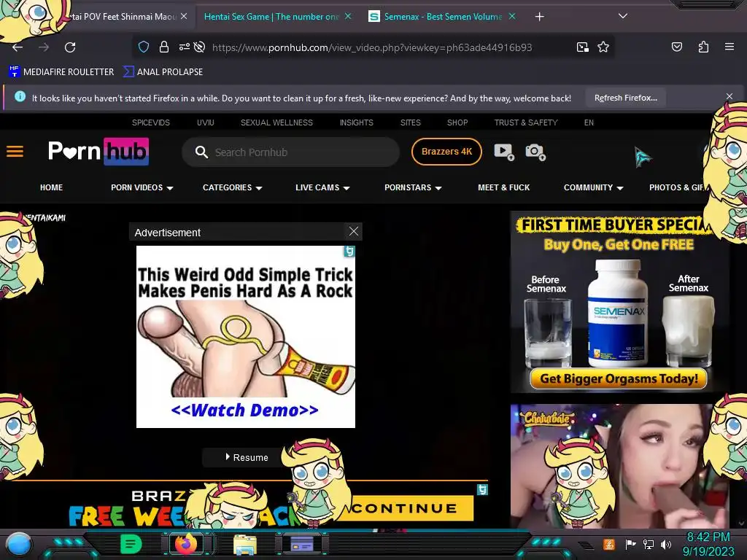Image resolution: width=747 pixels, height=560 pixels.
Task: Open a new browser tab with plus
Action: pyautogui.click(x=539, y=17)
